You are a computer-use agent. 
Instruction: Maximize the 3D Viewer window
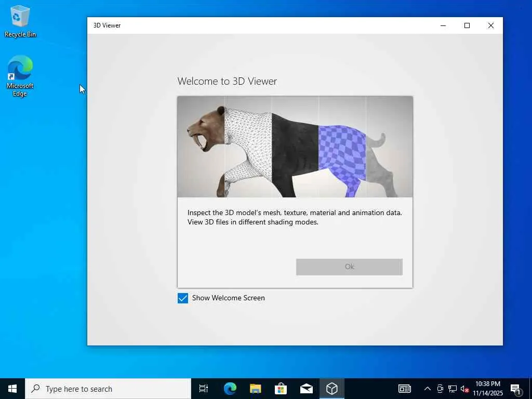tap(467, 25)
